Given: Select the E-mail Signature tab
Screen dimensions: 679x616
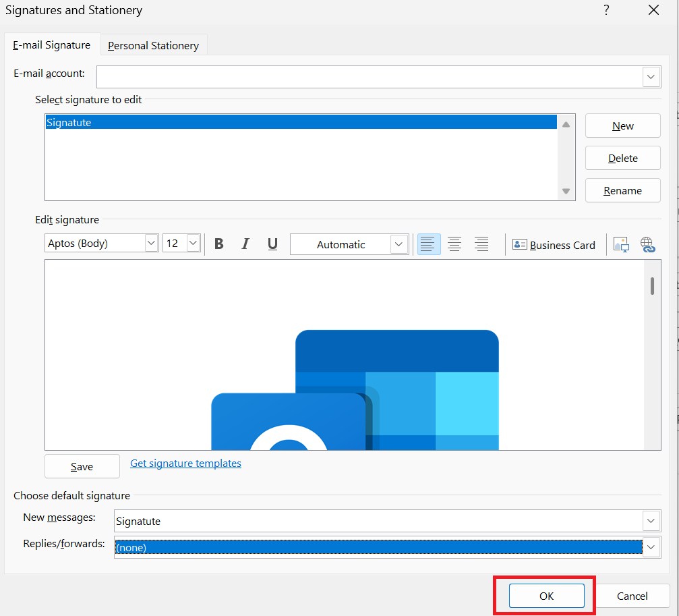Looking at the screenshot, I should click(x=51, y=45).
